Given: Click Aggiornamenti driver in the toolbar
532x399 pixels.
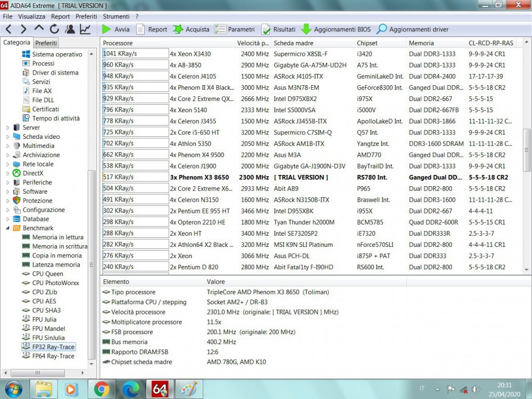Looking at the screenshot, I should pyautogui.click(x=412, y=29).
